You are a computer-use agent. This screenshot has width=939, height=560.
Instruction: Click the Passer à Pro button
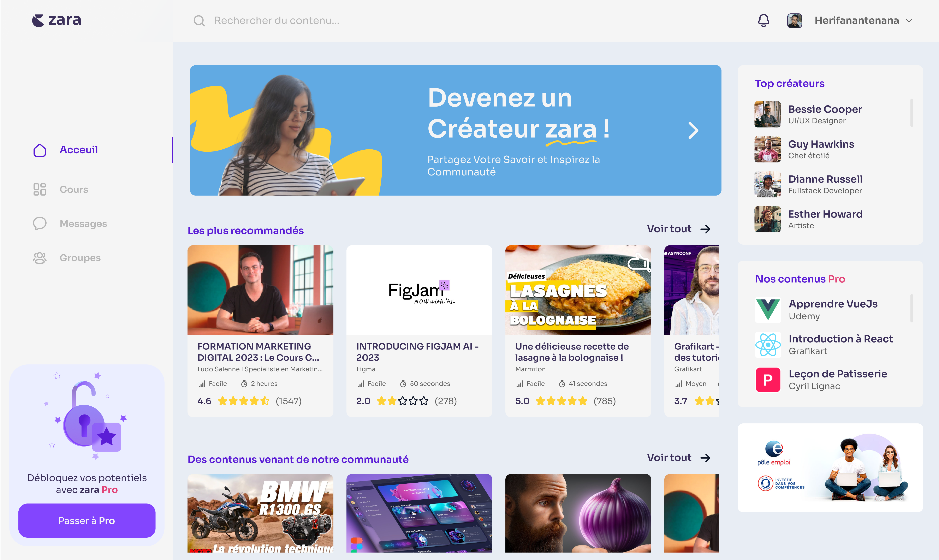[x=87, y=520]
